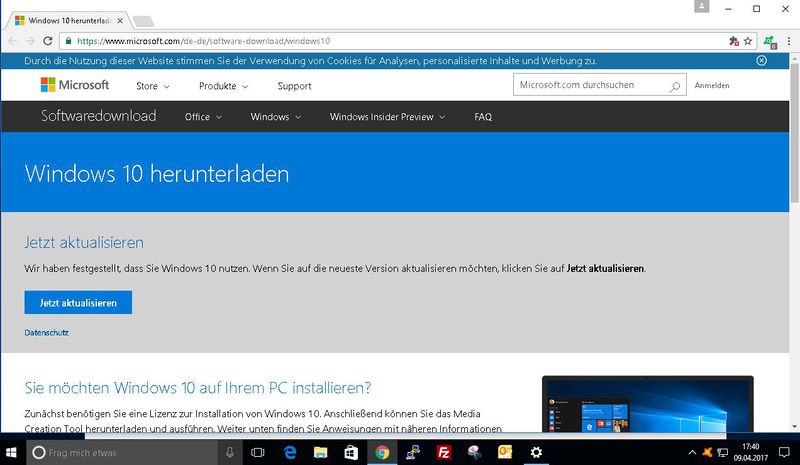Open the Support menu item

294,86
